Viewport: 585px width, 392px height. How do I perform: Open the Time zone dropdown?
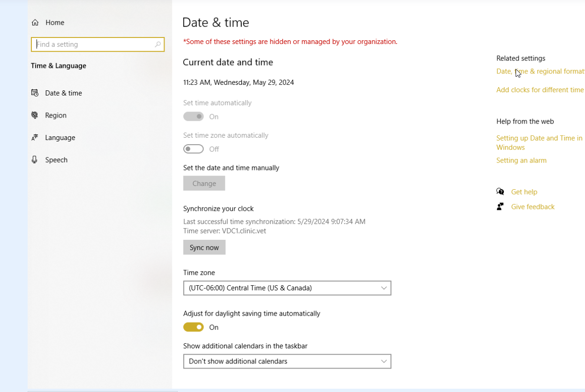pos(287,288)
